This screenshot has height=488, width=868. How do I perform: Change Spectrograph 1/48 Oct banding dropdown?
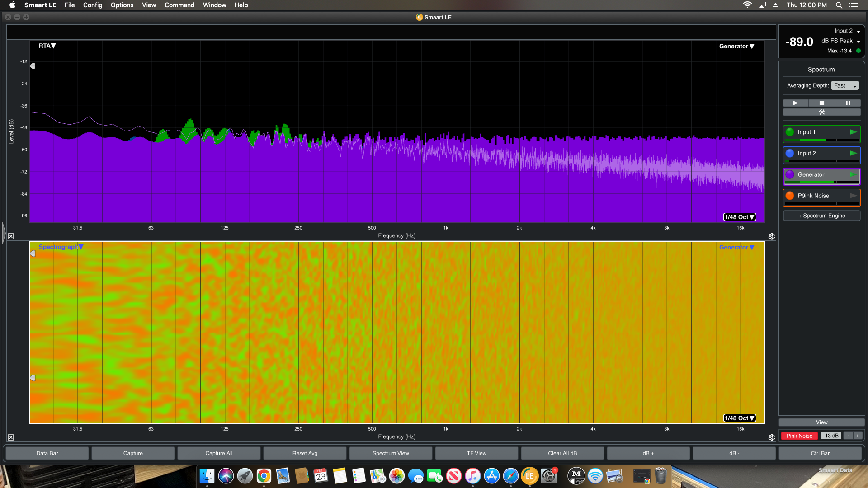point(740,418)
